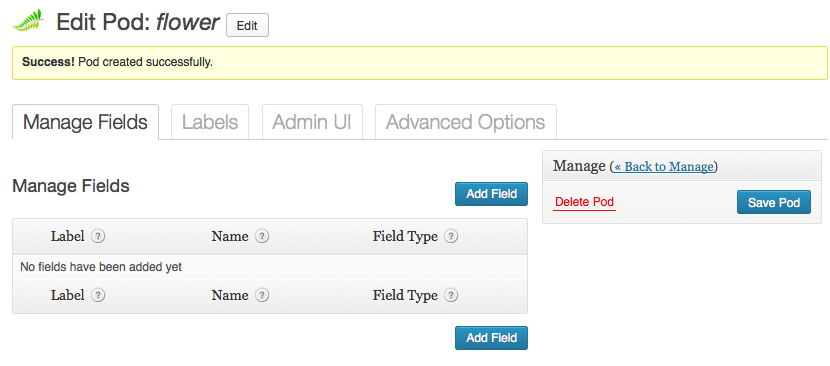Open the Admin UI tab
The image size is (830, 366).
click(x=312, y=122)
